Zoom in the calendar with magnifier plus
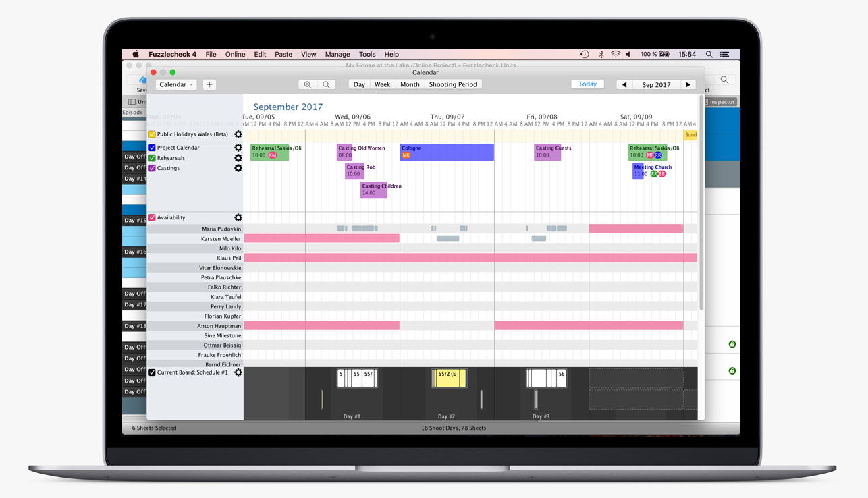 click(308, 84)
